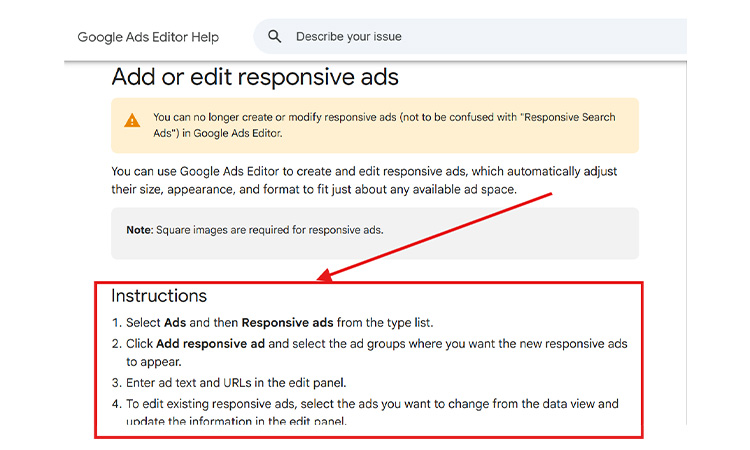The width and height of the screenshot is (750, 450).
Task: Click step 2 'Click Add responsive ad' text
Action: coord(377,352)
